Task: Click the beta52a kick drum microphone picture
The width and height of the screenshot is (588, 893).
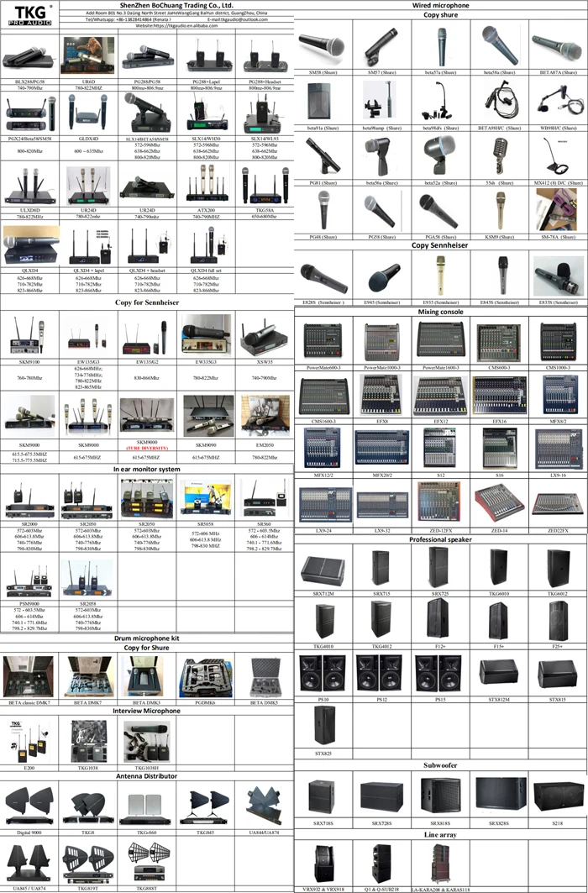Action: pos(440,154)
